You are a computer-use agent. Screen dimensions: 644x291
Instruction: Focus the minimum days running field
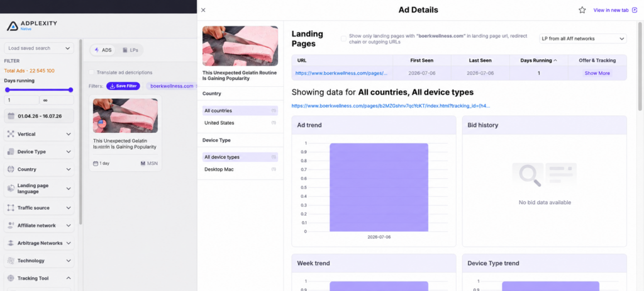[x=21, y=100]
